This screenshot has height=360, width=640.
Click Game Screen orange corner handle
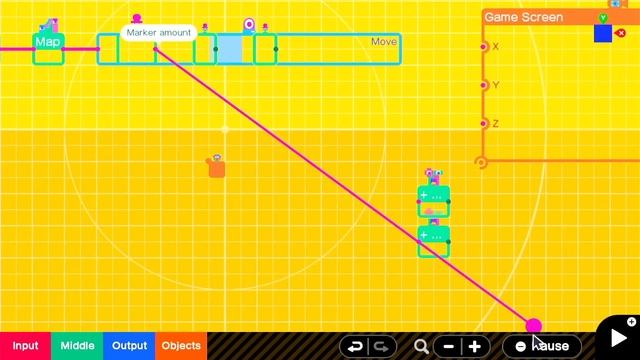coord(481,162)
